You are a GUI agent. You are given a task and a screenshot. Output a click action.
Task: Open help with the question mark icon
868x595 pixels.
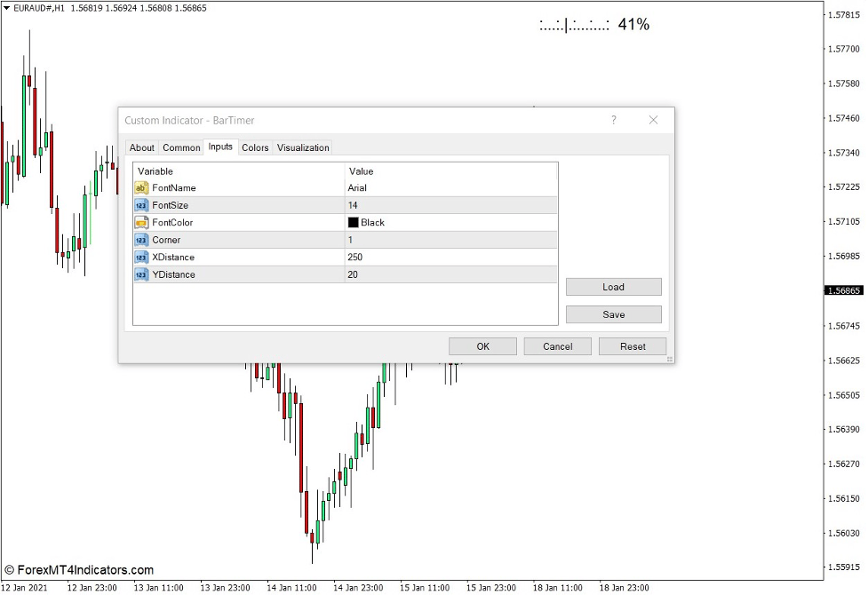(x=613, y=120)
